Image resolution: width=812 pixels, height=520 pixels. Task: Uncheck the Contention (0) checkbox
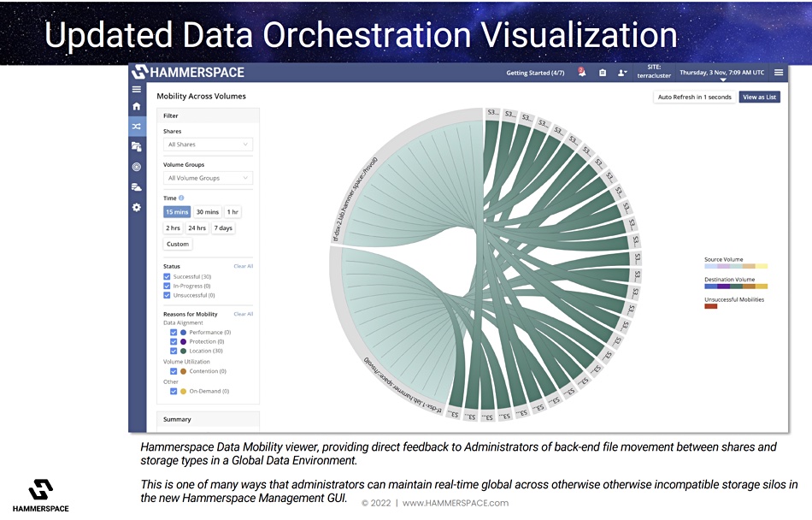tap(174, 371)
